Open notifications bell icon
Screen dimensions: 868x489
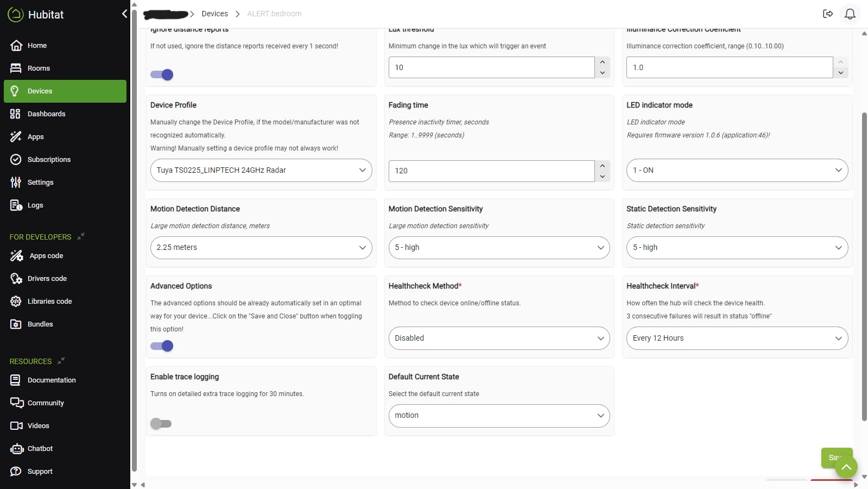(x=850, y=14)
